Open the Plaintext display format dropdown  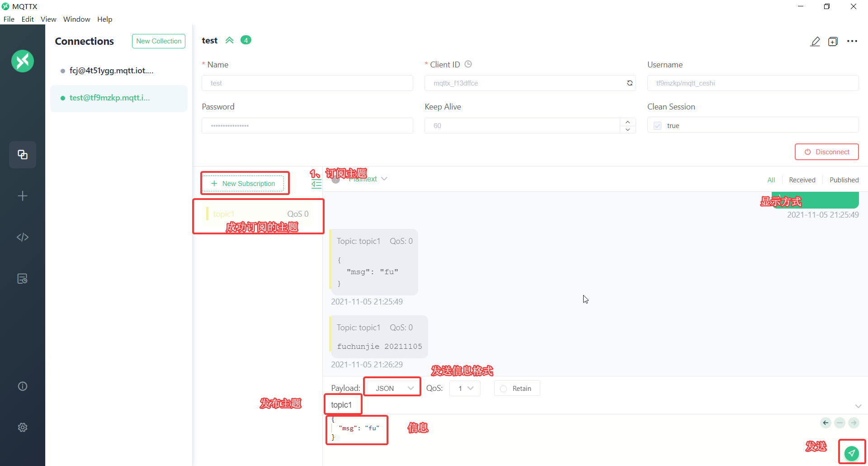pyautogui.click(x=368, y=179)
